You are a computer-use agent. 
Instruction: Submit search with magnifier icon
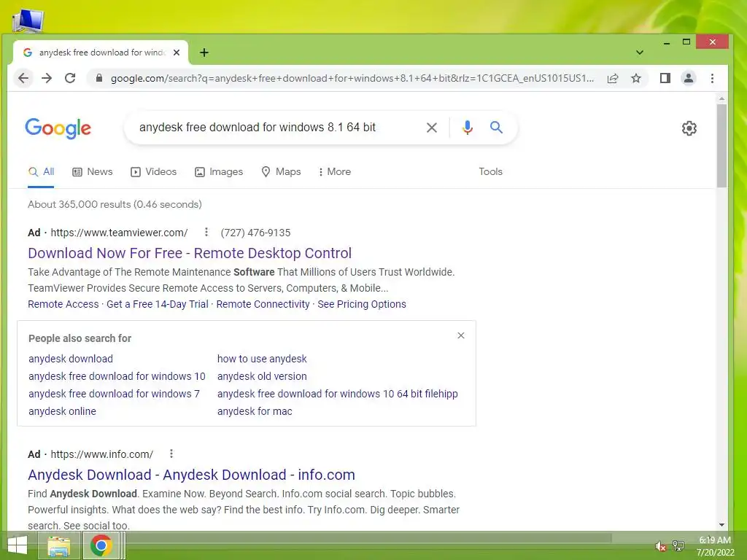coord(496,127)
